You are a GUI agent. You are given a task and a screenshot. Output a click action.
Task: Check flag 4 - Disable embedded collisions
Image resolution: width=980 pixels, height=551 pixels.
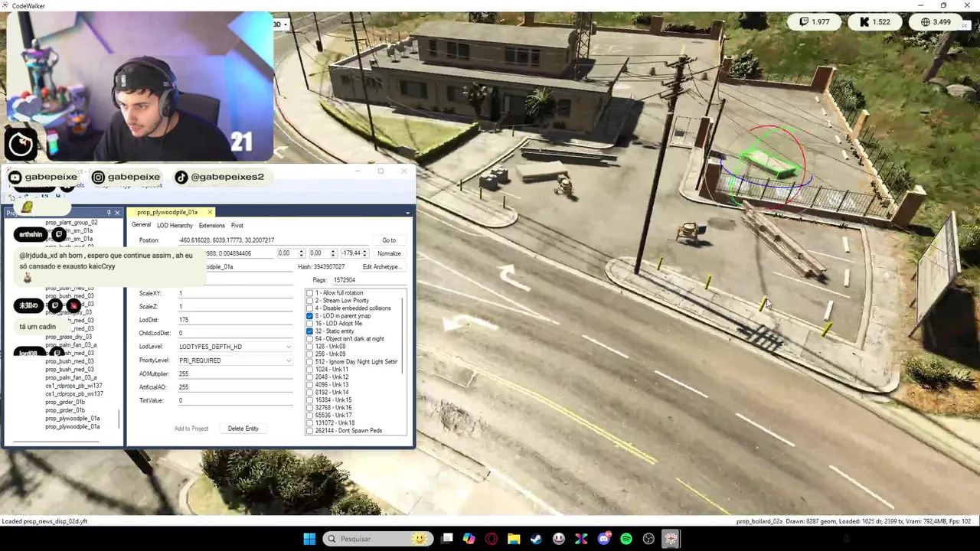pos(309,308)
